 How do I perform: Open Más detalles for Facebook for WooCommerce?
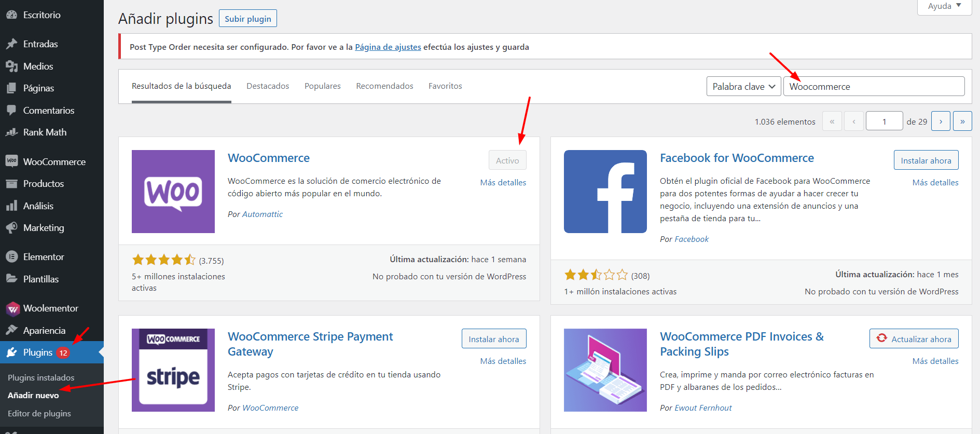(935, 183)
